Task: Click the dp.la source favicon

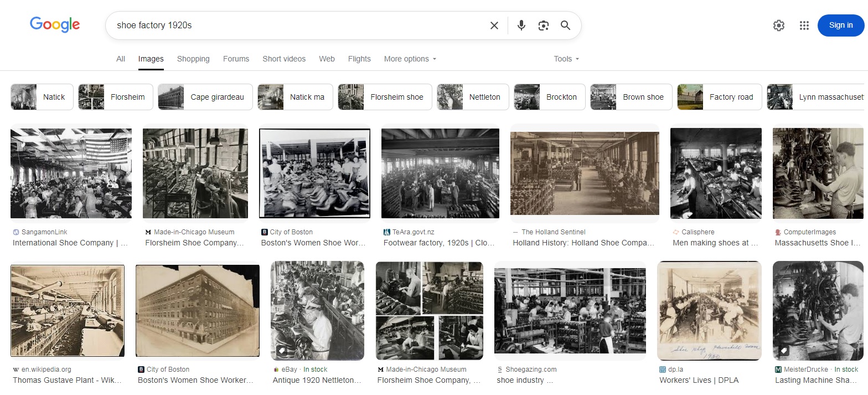Action: [663, 370]
